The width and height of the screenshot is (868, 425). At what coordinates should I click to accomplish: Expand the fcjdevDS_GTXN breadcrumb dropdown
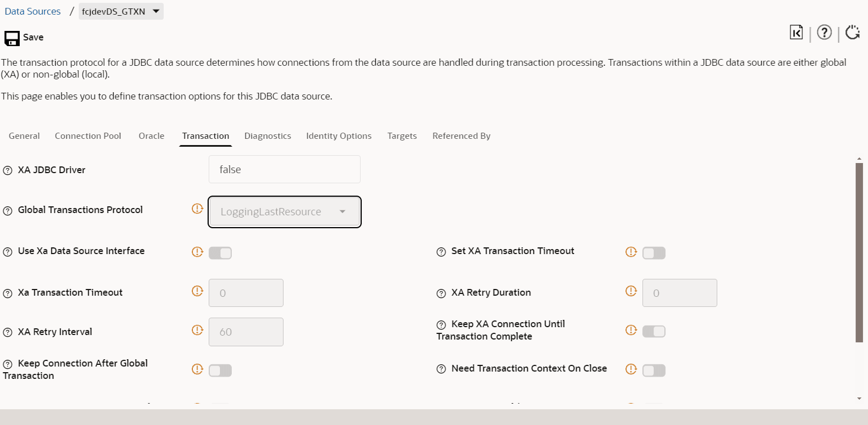pyautogui.click(x=121, y=11)
